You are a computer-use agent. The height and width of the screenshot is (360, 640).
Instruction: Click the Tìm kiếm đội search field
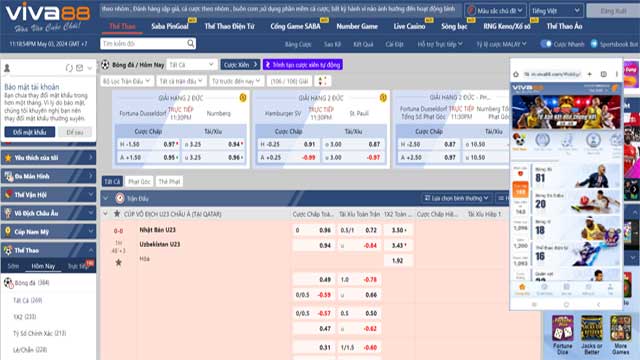click(148, 43)
